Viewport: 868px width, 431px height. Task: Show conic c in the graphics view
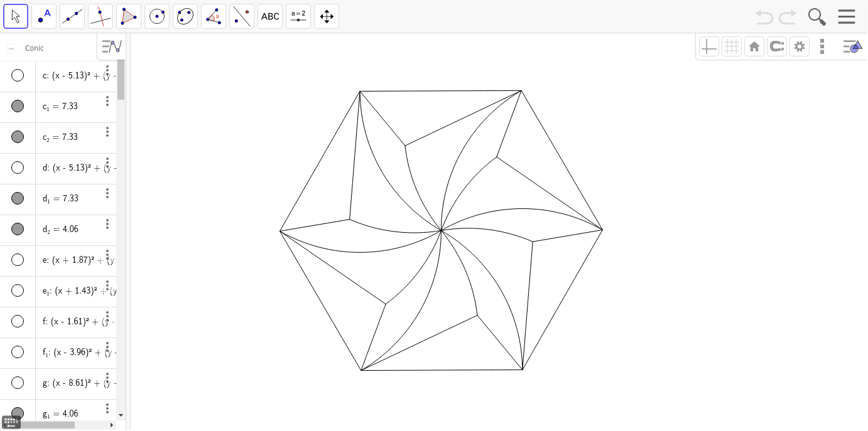17,75
